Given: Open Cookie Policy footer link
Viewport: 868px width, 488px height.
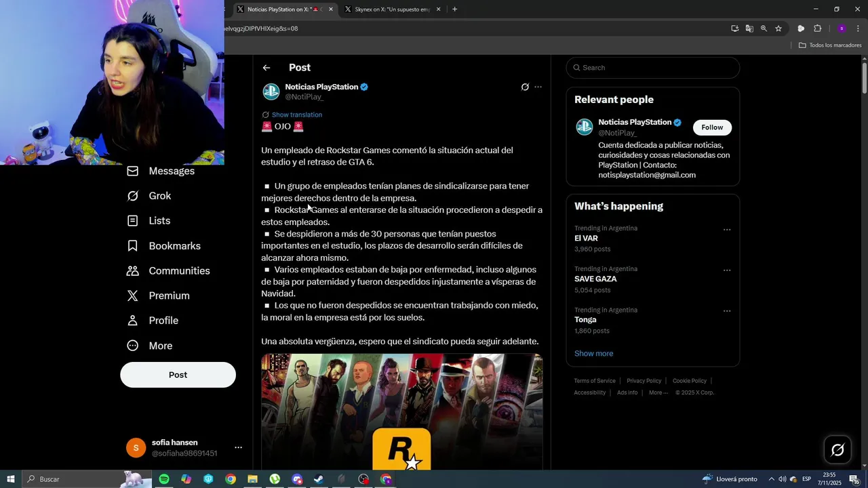Looking at the screenshot, I should [690, 381].
